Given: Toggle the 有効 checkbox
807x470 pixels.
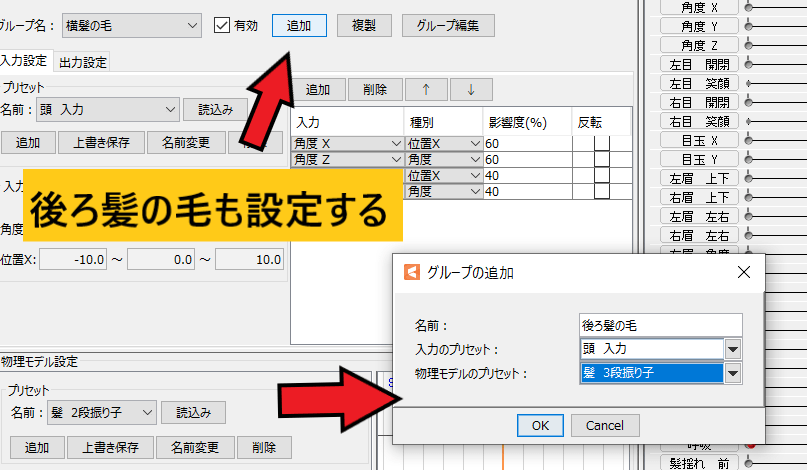Looking at the screenshot, I should click(222, 25).
